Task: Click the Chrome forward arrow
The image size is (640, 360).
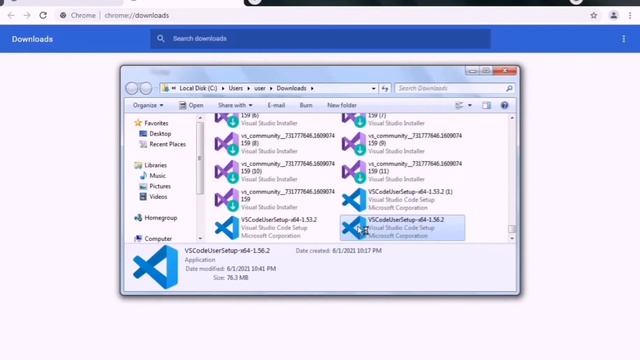Action: (x=27, y=16)
